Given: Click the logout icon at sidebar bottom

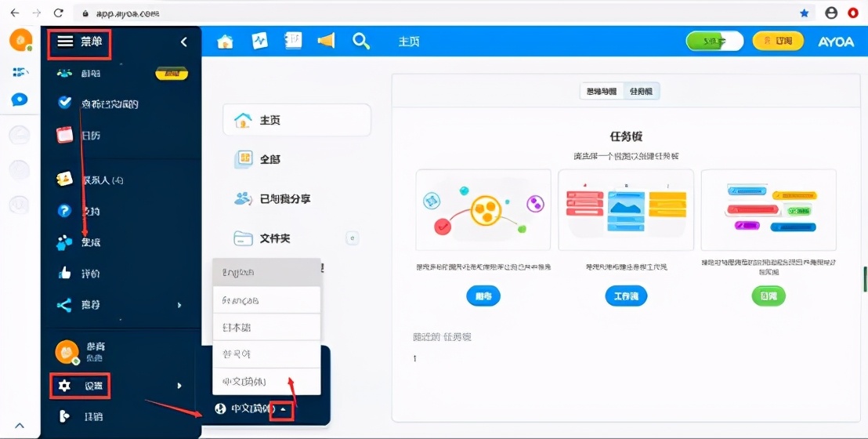Looking at the screenshot, I should click(65, 416).
